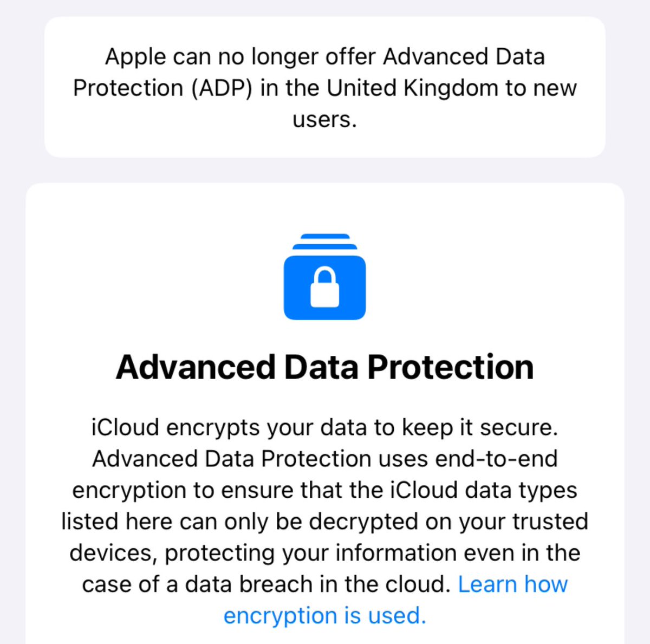The width and height of the screenshot is (650, 644).
Task: Open the 'Learn how encryption is used' link
Action: click(x=512, y=584)
